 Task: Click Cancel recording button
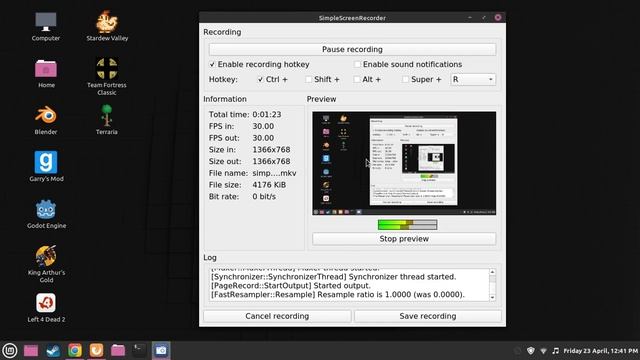(x=277, y=316)
